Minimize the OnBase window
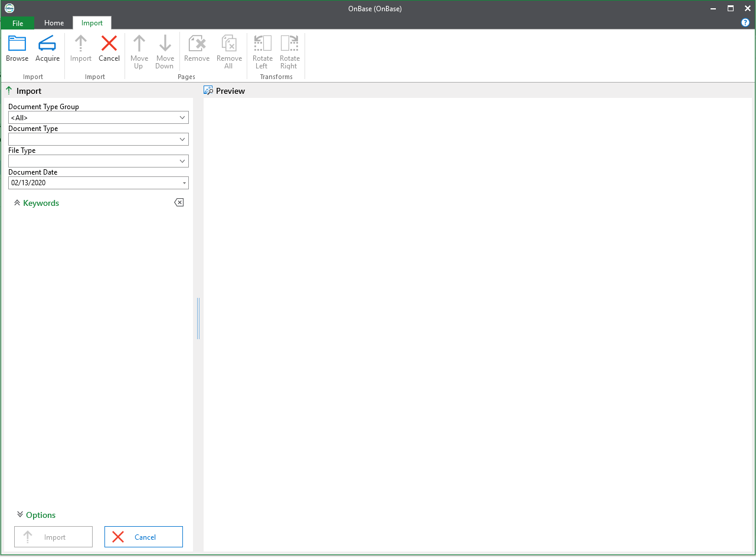 click(x=714, y=8)
